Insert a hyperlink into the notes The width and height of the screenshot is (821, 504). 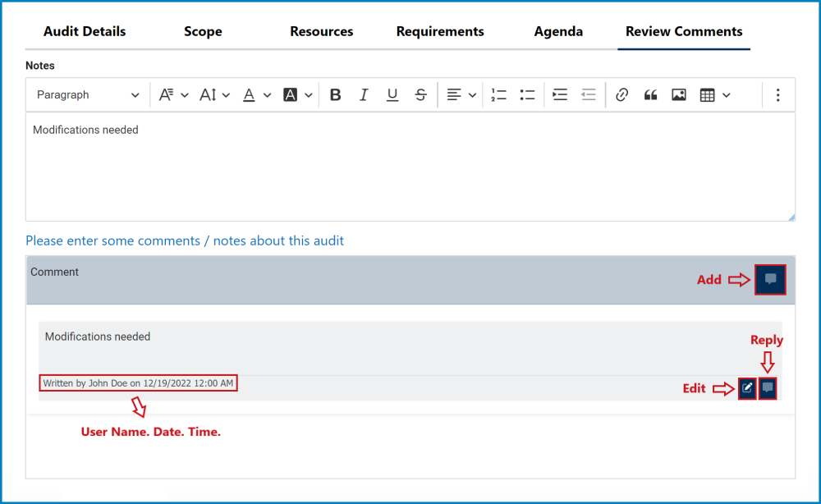pos(621,94)
